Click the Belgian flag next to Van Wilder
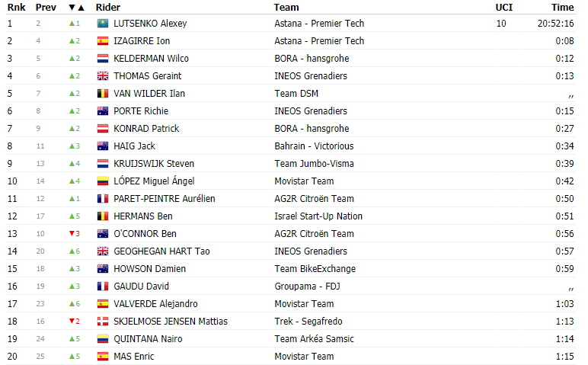Viewport: 588px width, 365px height. (x=102, y=94)
